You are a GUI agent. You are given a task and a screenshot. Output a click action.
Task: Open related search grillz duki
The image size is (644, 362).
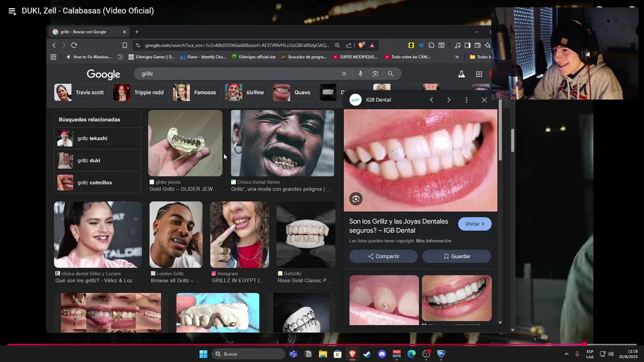[x=97, y=160]
